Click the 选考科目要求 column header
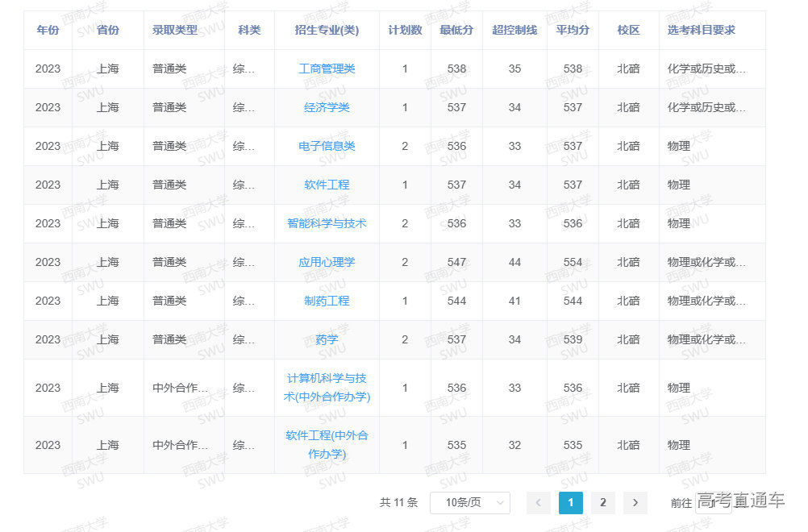The height and width of the screenshot is (532, 808). pos(701,31)
